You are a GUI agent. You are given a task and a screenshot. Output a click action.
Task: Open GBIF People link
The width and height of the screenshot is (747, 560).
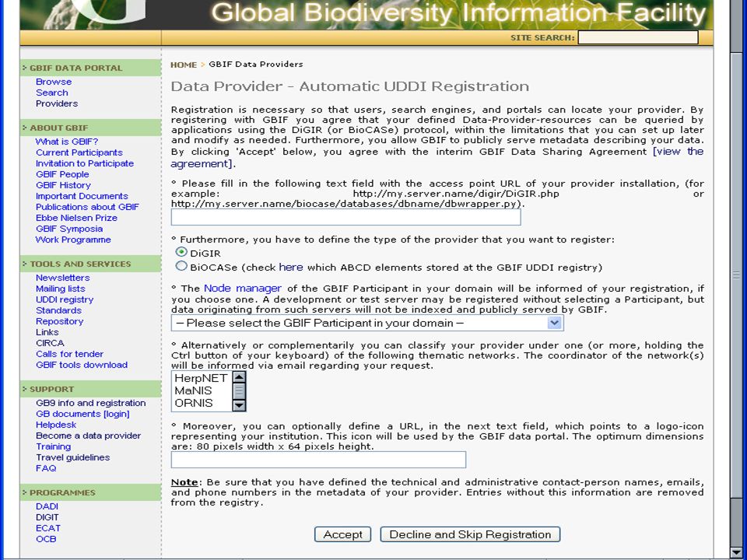tap(62, 175)
